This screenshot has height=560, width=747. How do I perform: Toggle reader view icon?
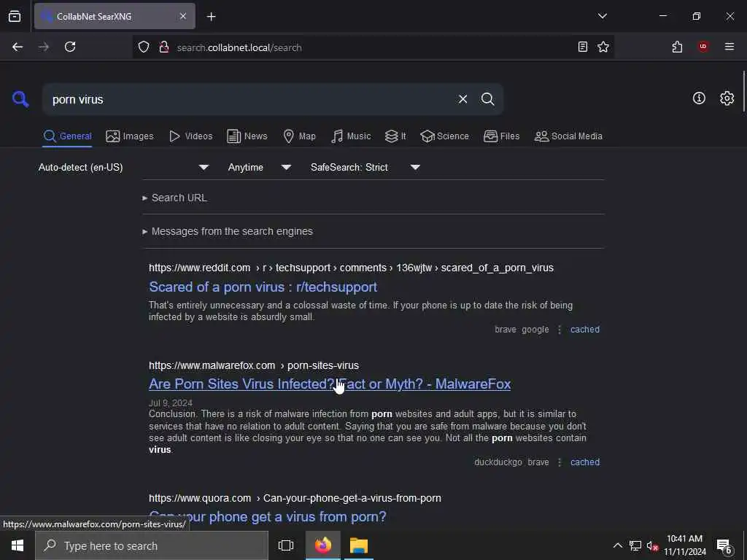[583, 47]
